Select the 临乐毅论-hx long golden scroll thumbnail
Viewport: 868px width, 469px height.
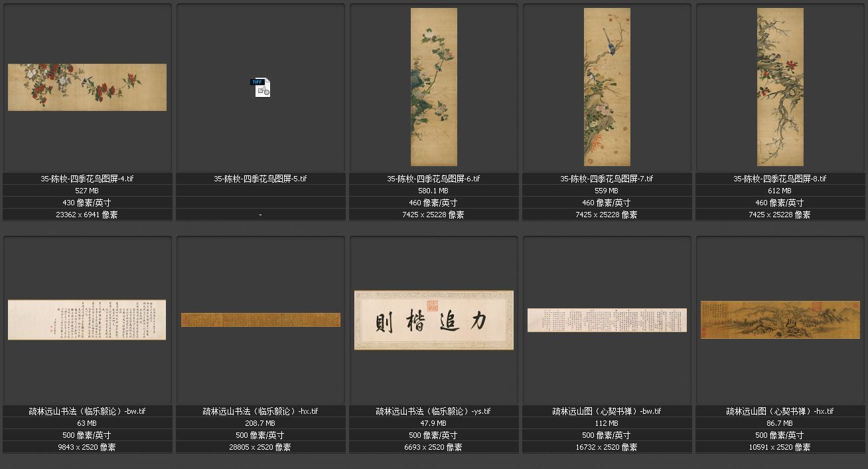pyautogui.click(x=260, y=320)
